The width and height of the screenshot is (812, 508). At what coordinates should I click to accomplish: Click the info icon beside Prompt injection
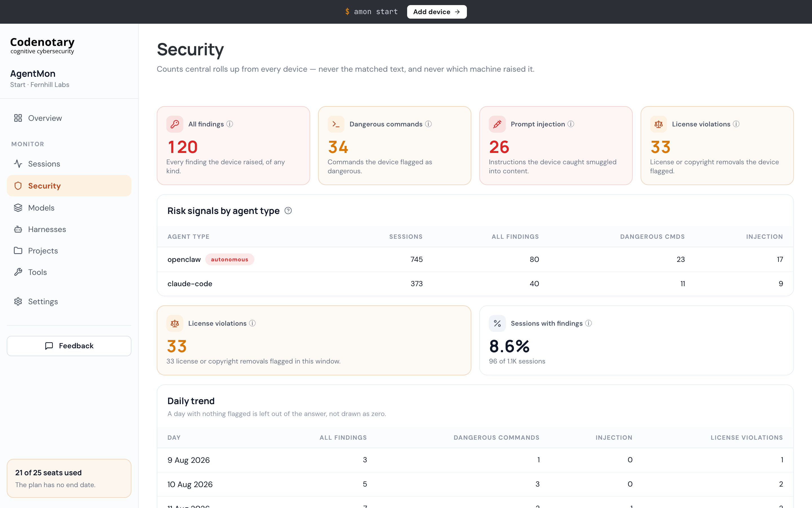(x=571, y=124)
